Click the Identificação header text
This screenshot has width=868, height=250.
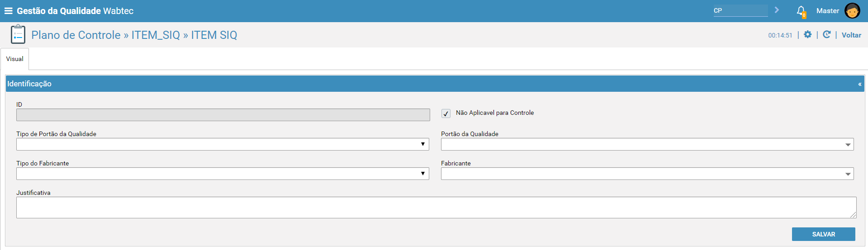click(x=29, y=84)
